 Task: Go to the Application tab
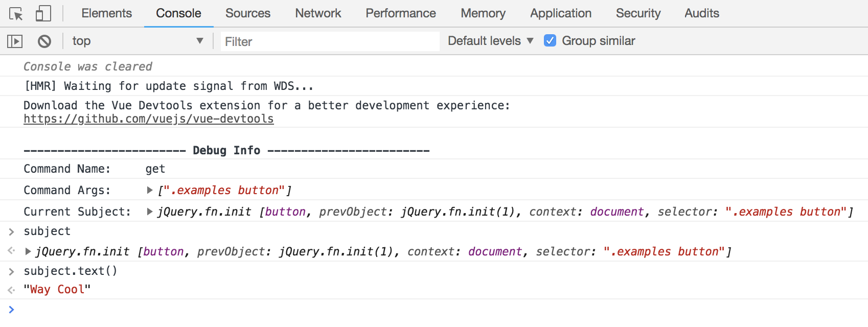coord(561,13)
